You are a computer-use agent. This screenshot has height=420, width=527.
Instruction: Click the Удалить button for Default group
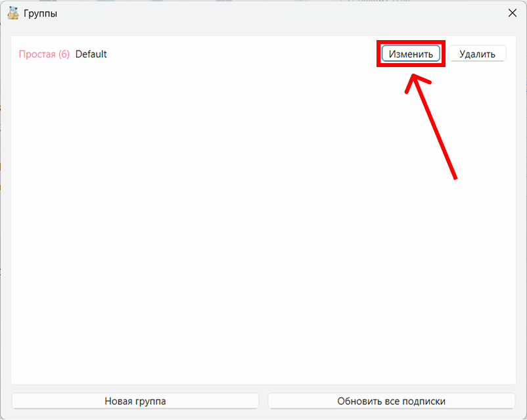[477, 54]
